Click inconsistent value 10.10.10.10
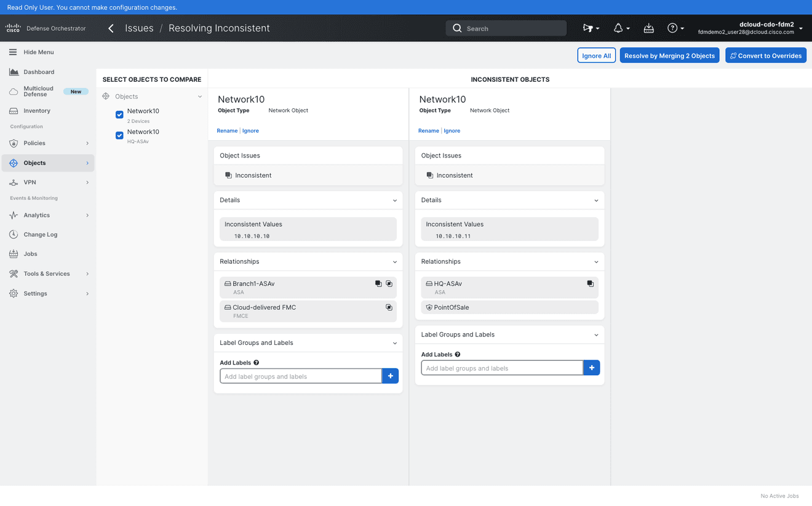The image size is (812, 506). click(252, 236)
